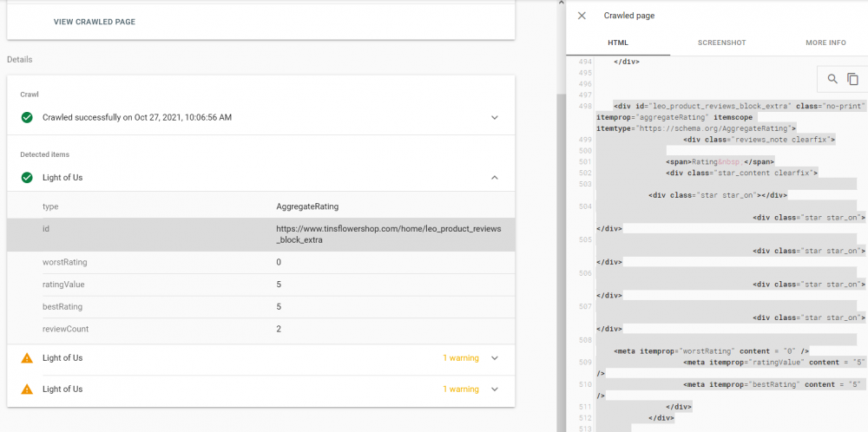Collapse the first Light of Us item
This screenshot has height=432, width=868.
pyautogui.click(x=495, y=178)
